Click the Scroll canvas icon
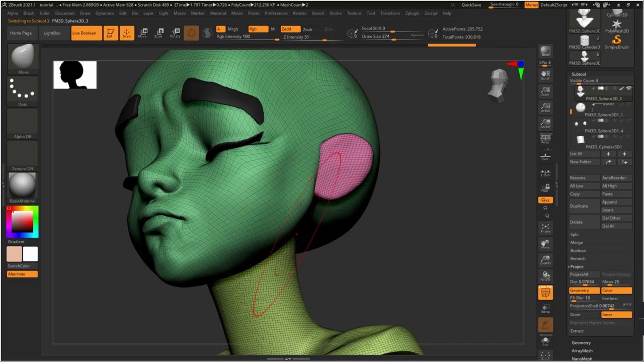Screen dimensions: 644x362 (x=545, y=75)
